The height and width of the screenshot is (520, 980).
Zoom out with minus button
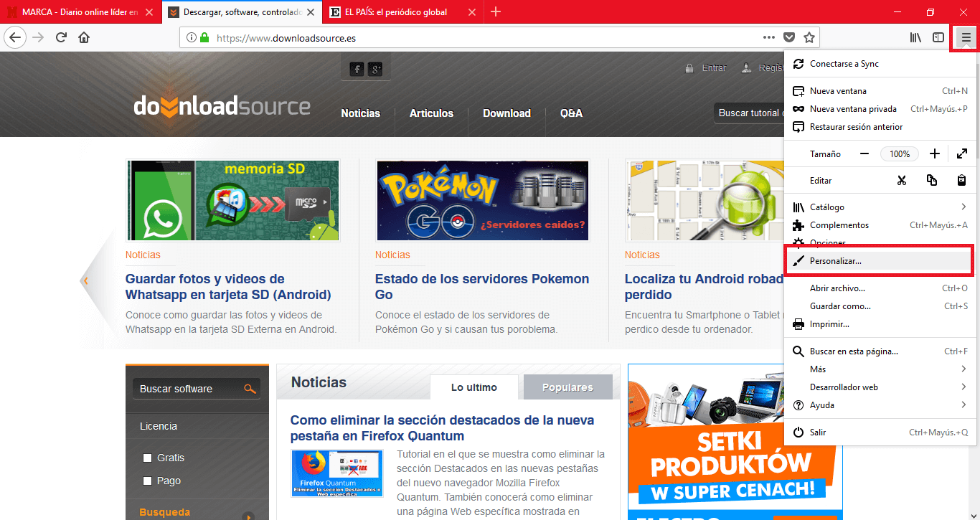[x=864, y=153]
